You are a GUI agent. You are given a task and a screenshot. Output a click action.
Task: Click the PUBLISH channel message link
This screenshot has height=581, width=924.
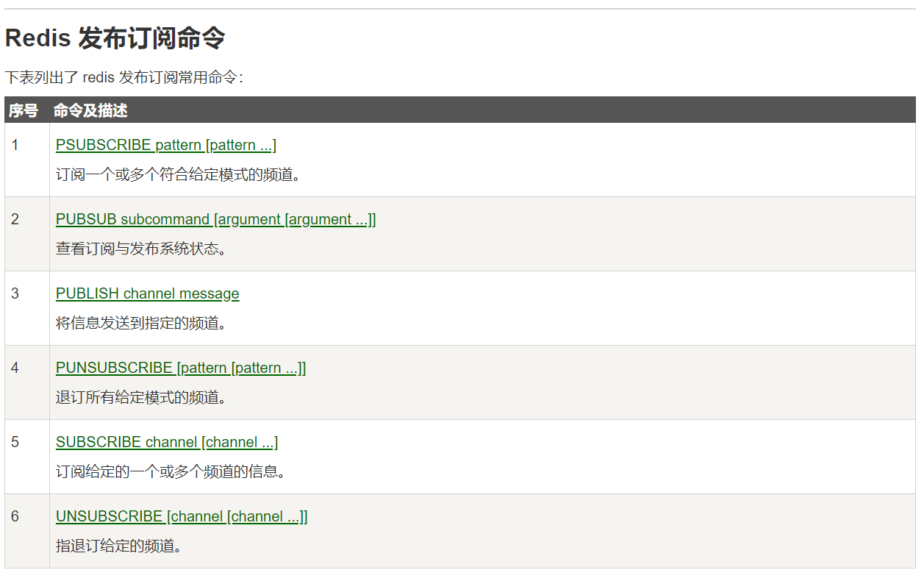tap(147, 293)
